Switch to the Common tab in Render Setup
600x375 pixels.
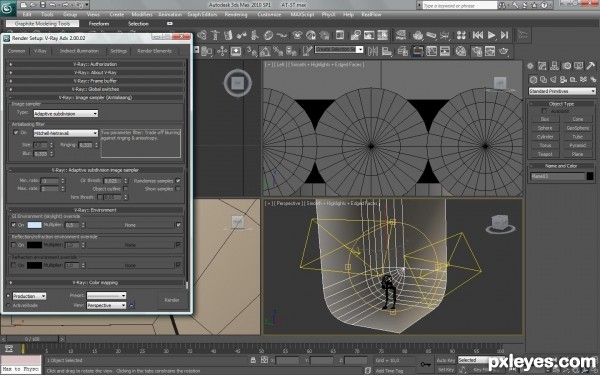coord(16,51)
